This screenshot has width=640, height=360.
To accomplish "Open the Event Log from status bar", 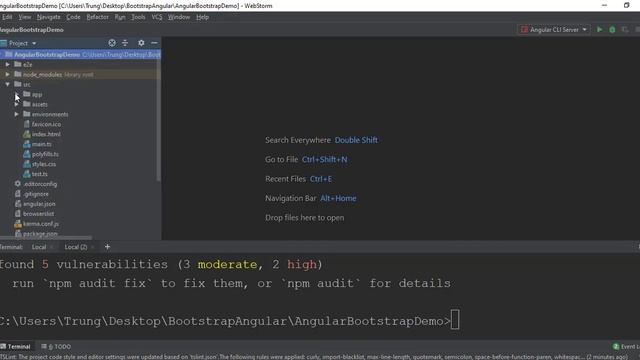I will click(626, 347).
